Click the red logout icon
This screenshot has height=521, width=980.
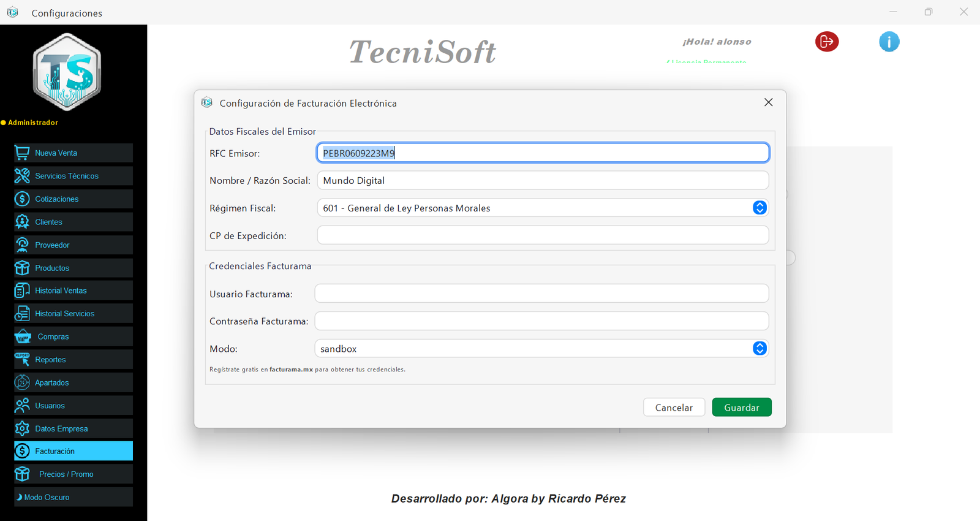click(827, 42)
